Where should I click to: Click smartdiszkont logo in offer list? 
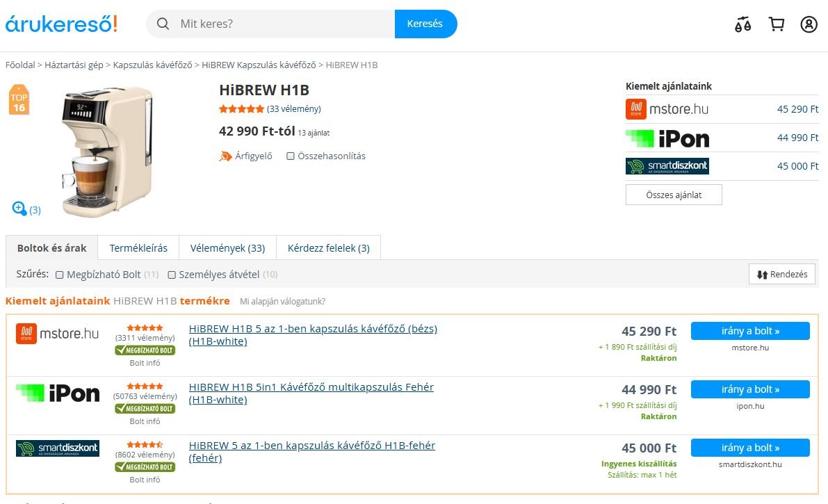coord(57,448)
